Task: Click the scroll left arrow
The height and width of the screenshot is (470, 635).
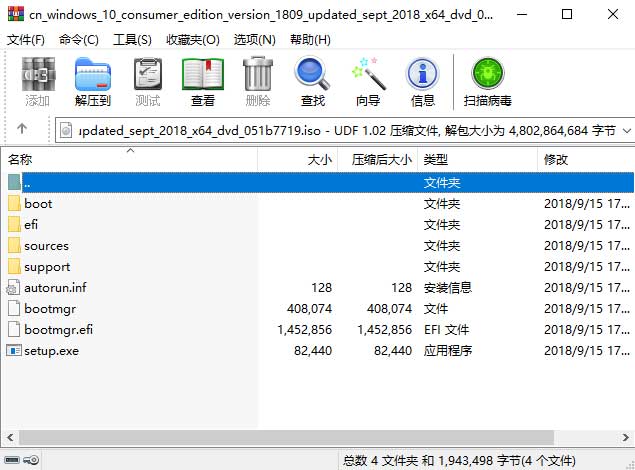Action: (x=10, y=437)
